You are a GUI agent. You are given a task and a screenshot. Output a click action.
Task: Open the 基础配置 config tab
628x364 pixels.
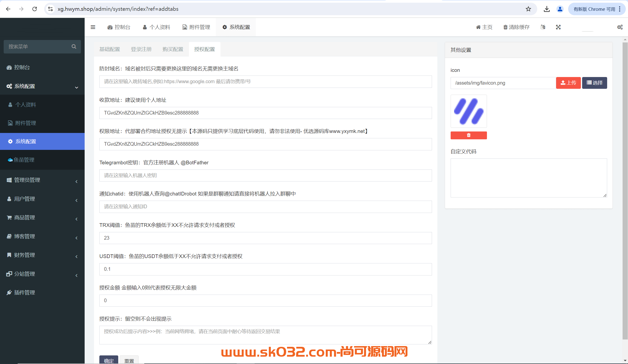tap(110, 49)
